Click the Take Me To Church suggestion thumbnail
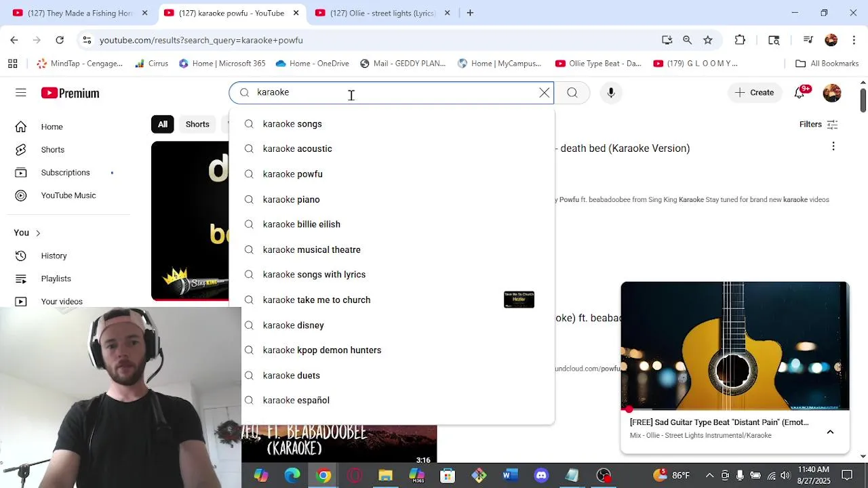This screenshot has width=868, height=488. pyautogui.click(x=519, y=300)
